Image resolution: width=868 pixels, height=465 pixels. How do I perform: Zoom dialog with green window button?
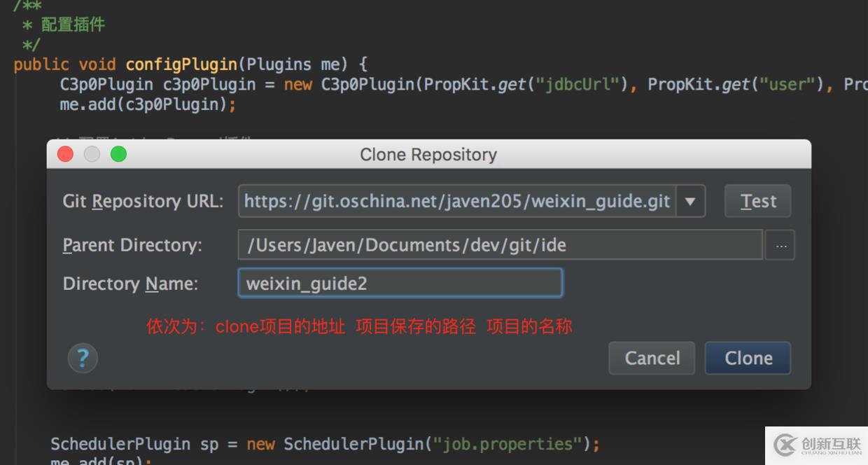tap(119, 154)
